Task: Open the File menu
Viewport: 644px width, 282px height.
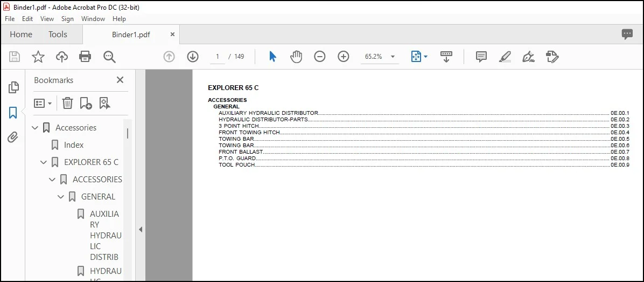Action: (x=10, y=19)
